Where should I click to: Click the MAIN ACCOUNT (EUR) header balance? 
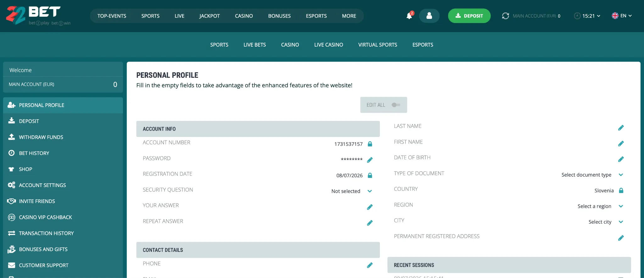pos(536,16)
